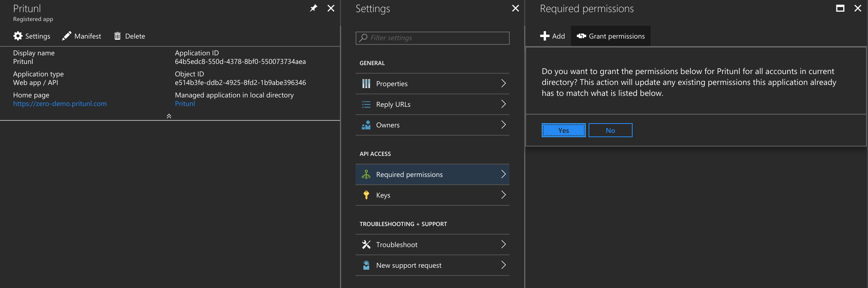Screen dimensions: 868x288
Task: Open the zero-demo.pritunl.com home page link
Action: click(60, 104)
